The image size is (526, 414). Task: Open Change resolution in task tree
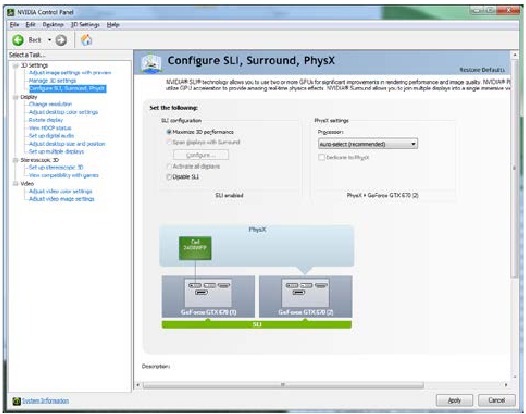(x=50, y=104)
